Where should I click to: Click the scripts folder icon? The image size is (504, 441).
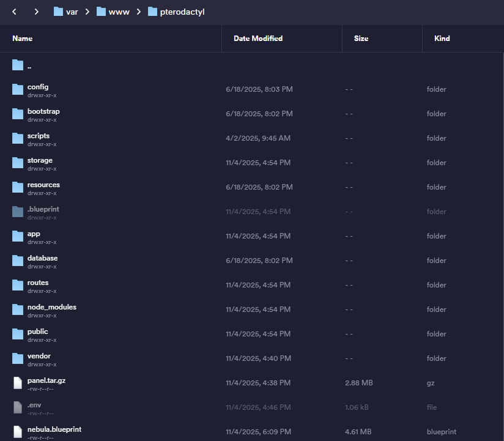point(18,138)
